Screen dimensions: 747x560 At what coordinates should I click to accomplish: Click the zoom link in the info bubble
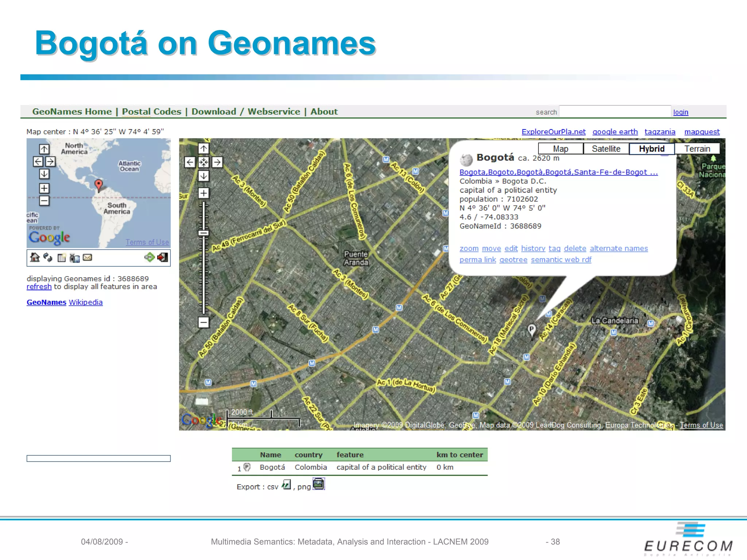point(469,248)
